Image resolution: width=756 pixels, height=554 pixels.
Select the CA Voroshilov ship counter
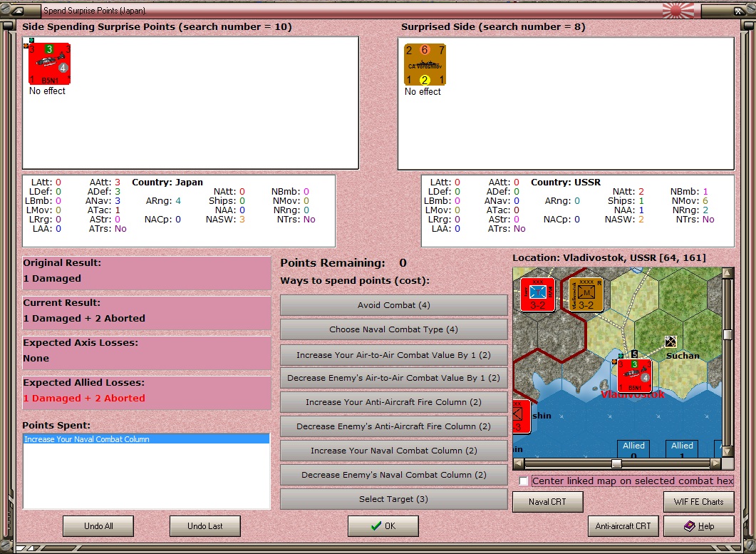coord(425,64)
